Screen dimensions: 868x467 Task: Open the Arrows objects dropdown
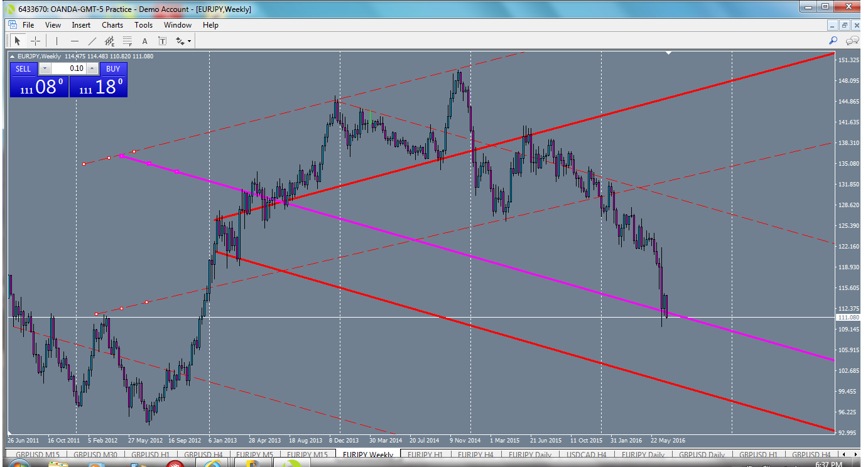[183, 40]
